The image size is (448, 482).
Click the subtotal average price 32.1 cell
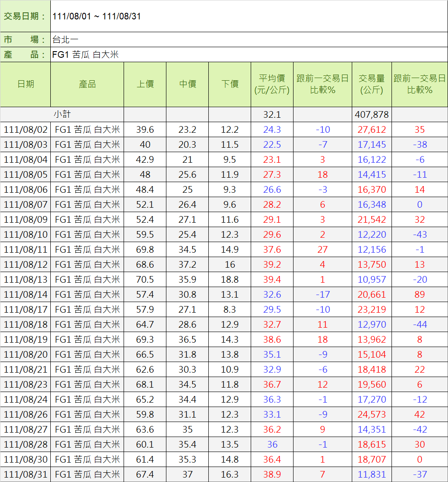pos(272,115)
